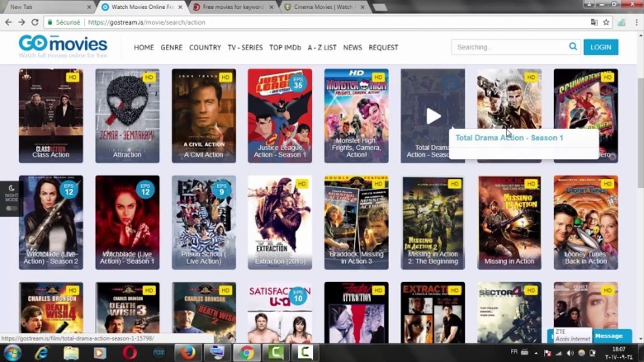Click the play icon on Total Drama Action poster
This screenshot has width=644, height=362.
click(433, 116)
